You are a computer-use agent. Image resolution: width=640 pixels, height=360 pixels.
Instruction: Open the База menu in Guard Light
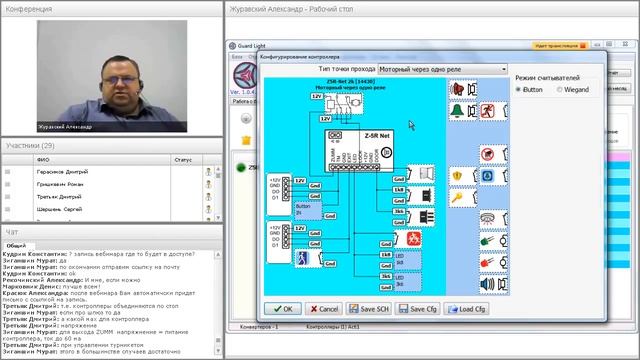[x=237, y=57]
